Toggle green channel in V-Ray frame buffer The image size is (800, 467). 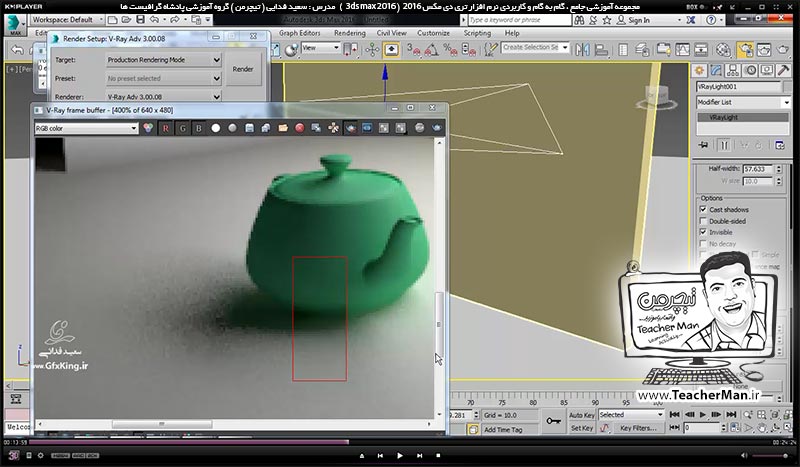click(x=182, y=128)
